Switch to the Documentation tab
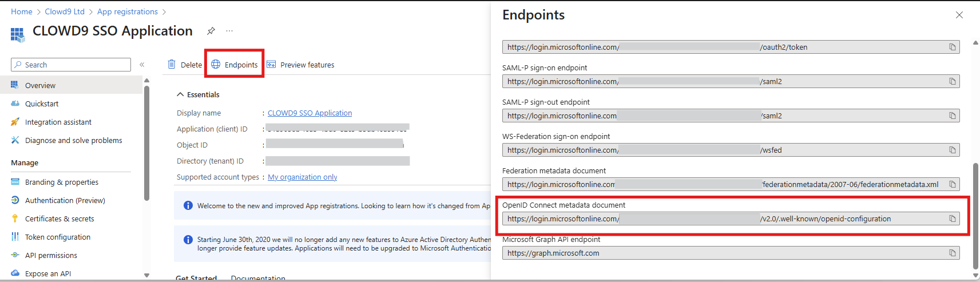Screen dimensions: 980x282 pos(258,278)
